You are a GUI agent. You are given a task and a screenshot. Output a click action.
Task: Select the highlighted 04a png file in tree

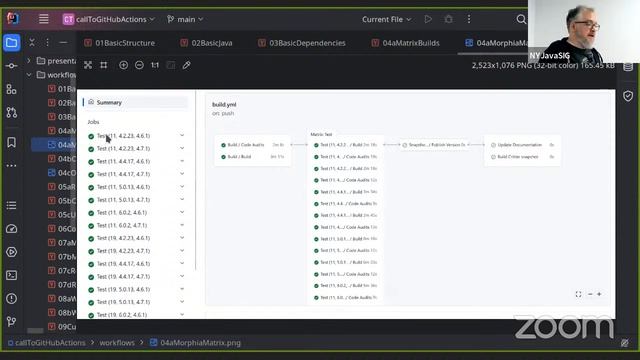[x=53, y=145]
